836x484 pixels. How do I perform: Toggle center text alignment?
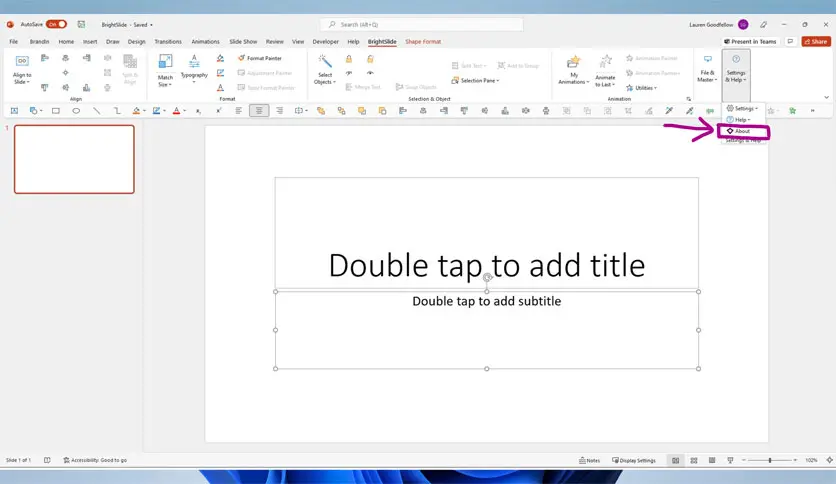pos(259,111)
